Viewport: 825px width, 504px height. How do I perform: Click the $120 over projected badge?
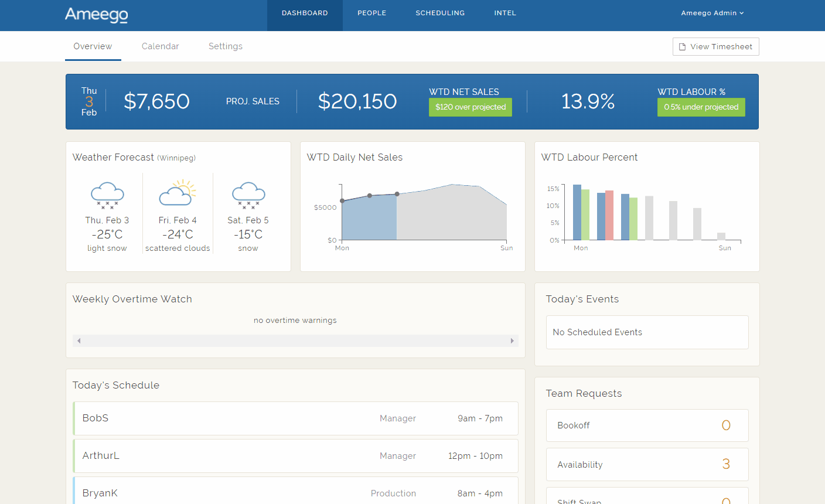470,107
